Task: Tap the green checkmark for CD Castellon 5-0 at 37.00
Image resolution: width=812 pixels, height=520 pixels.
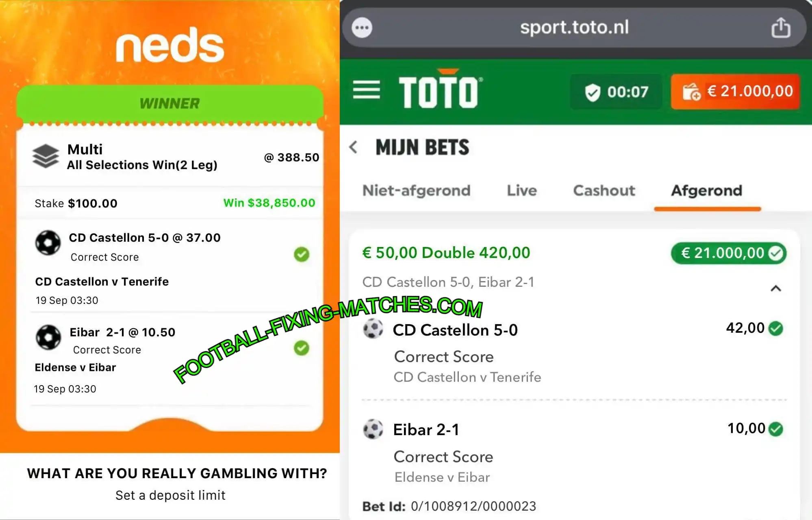Action: [x=302, y=254]
